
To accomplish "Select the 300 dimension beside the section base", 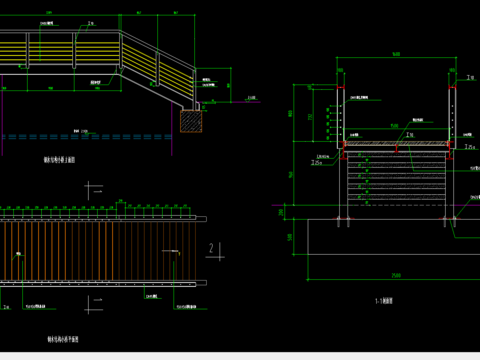I will coord(281,212).
